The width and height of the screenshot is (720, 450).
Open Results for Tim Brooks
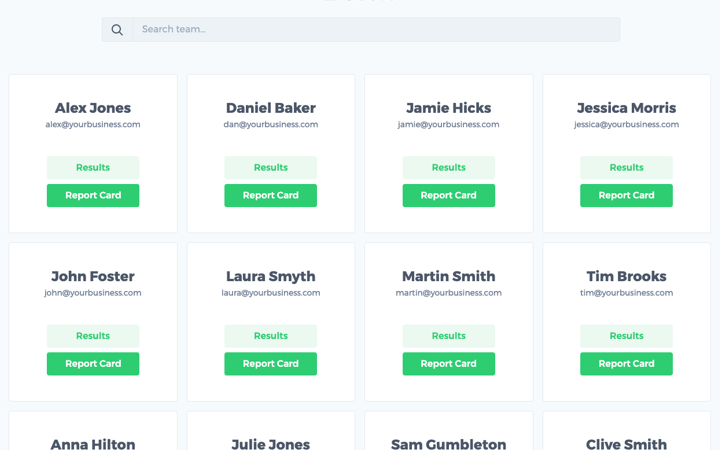pyautogui.click(x=626, y=336)
